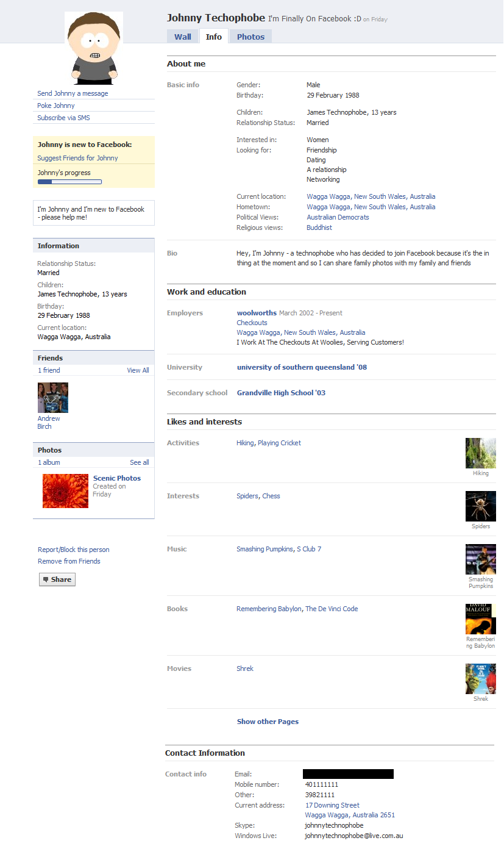
Task: Click the Hiking page thumbnail
Action: [x=481, y=453]
